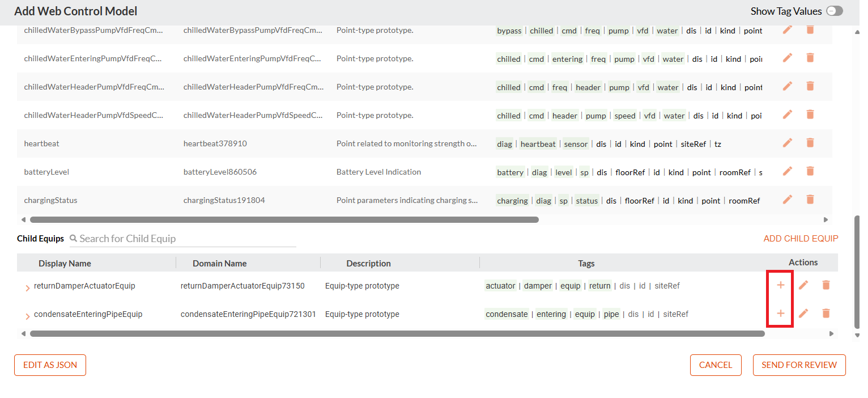This screenshot has width=868, height=398.
Task: Delete the condensateEnteringPipeEquip child equip
Action: (x=826, y=313)
